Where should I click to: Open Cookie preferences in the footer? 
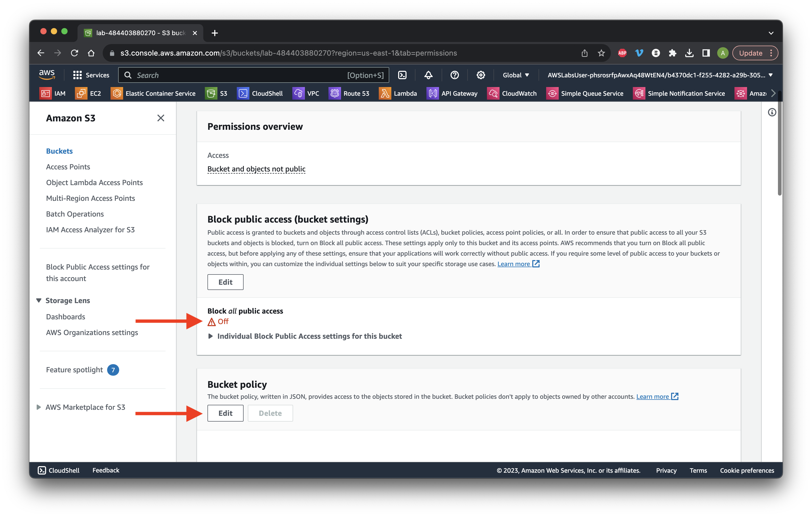pyautogui.click(x=747, y=470)
